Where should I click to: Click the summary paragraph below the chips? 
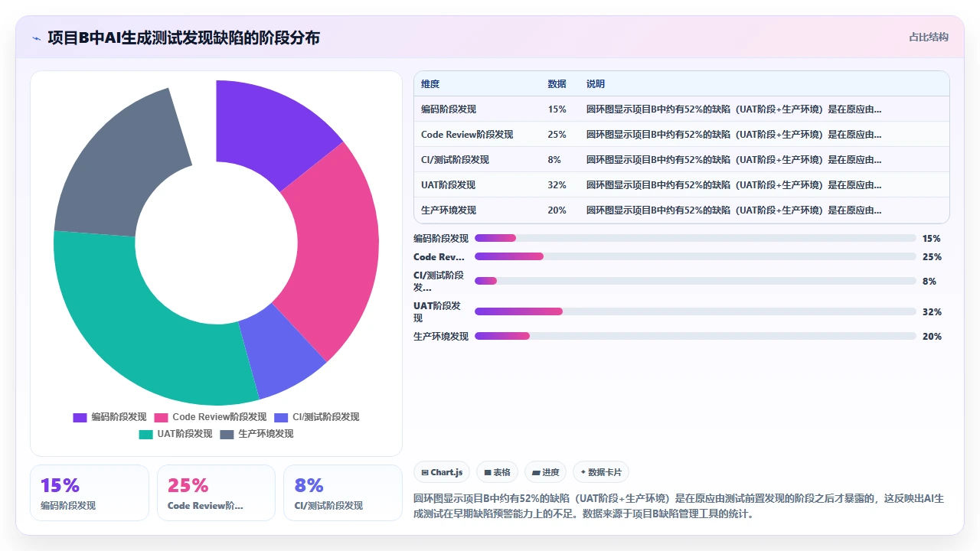click(681, 506)
